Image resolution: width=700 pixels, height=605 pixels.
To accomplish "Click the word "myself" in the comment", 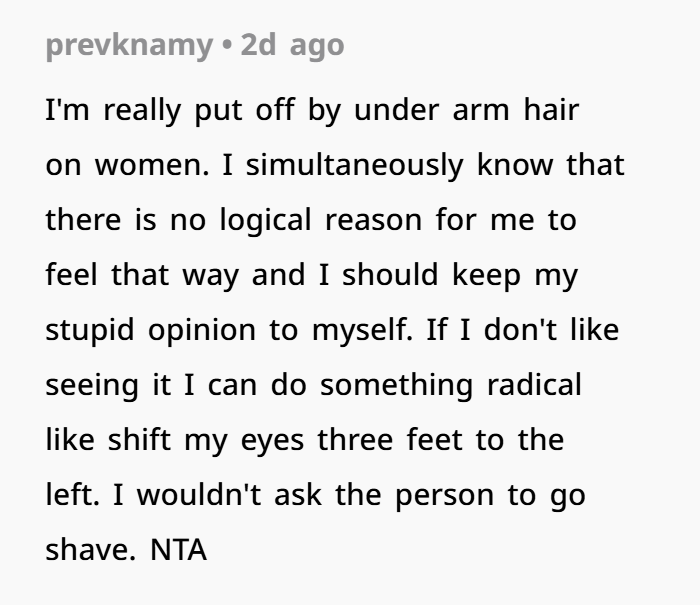I will pos(361,331).
